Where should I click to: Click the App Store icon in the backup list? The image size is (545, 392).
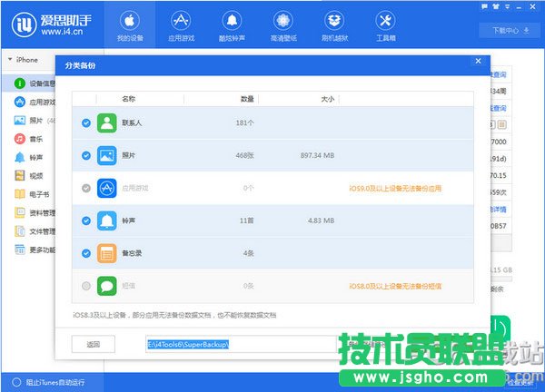tap(106, 188)
